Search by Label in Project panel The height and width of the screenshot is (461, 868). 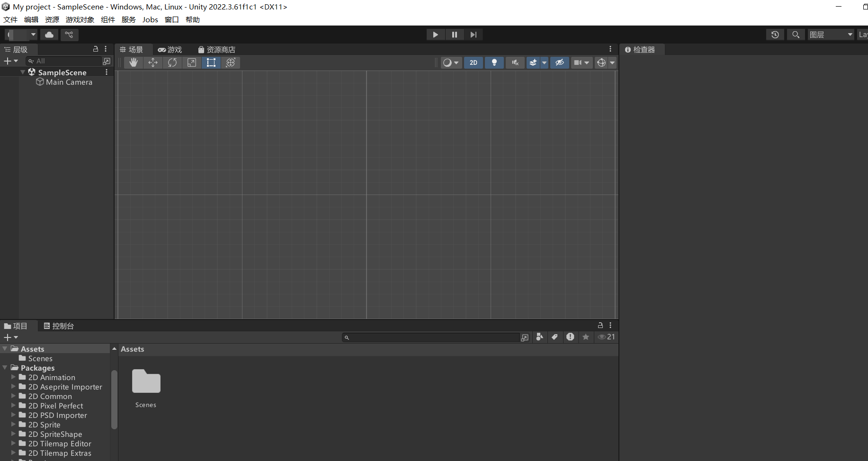pyautogui.click(x=555, y=337)
